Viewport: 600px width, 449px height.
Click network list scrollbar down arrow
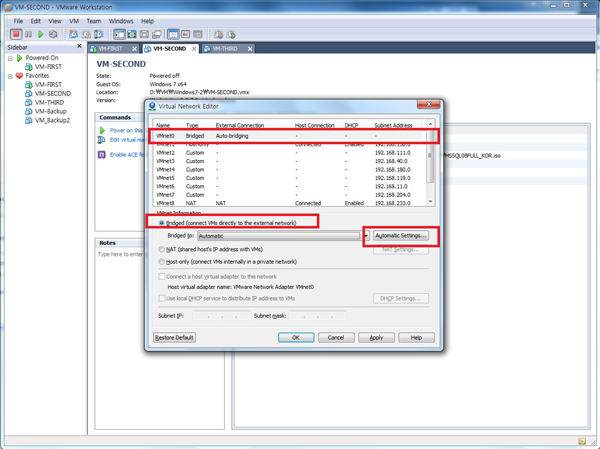430,202
